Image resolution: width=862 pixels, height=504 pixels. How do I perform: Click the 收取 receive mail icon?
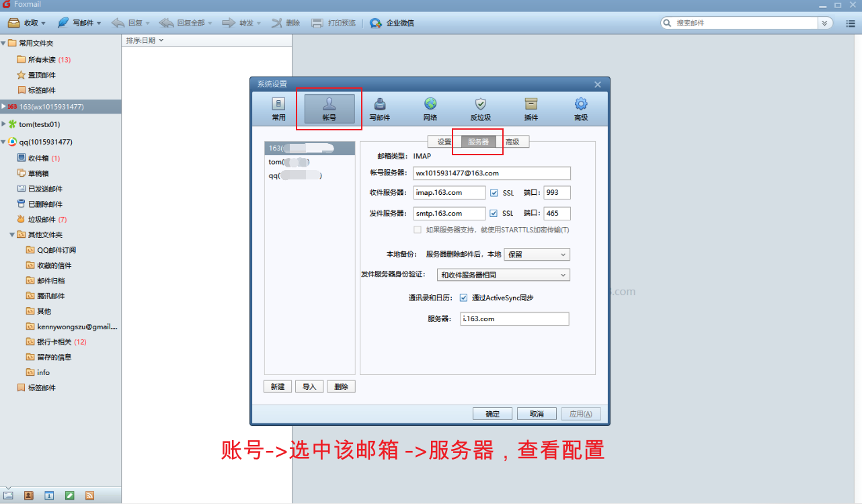[13, 23]
